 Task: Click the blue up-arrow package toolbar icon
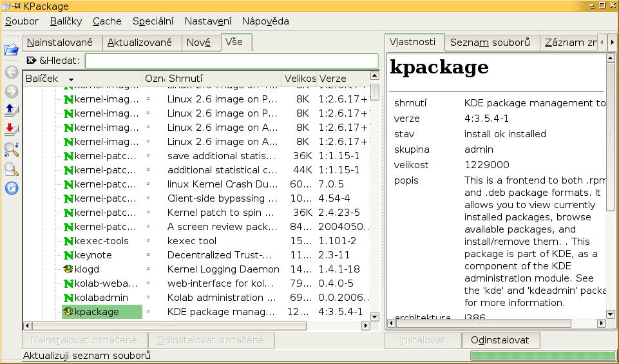[12, 111]
